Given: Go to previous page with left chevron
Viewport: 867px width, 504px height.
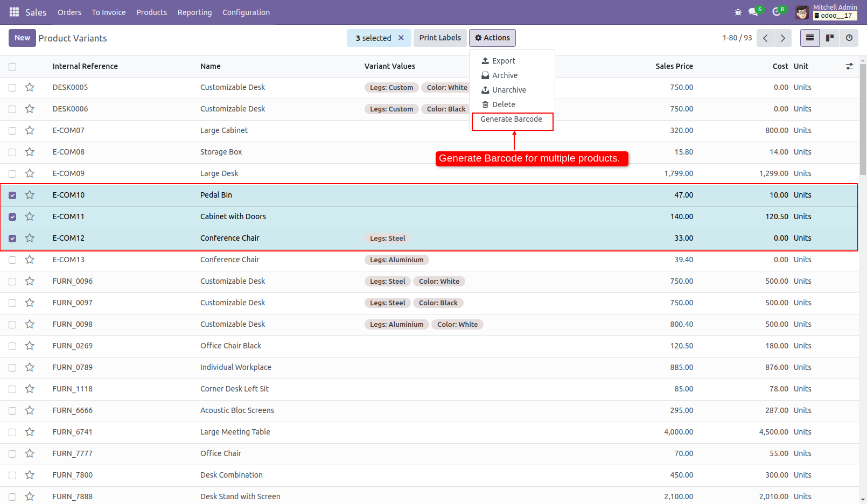Looking at the screenshot, I should coord(765,38).
